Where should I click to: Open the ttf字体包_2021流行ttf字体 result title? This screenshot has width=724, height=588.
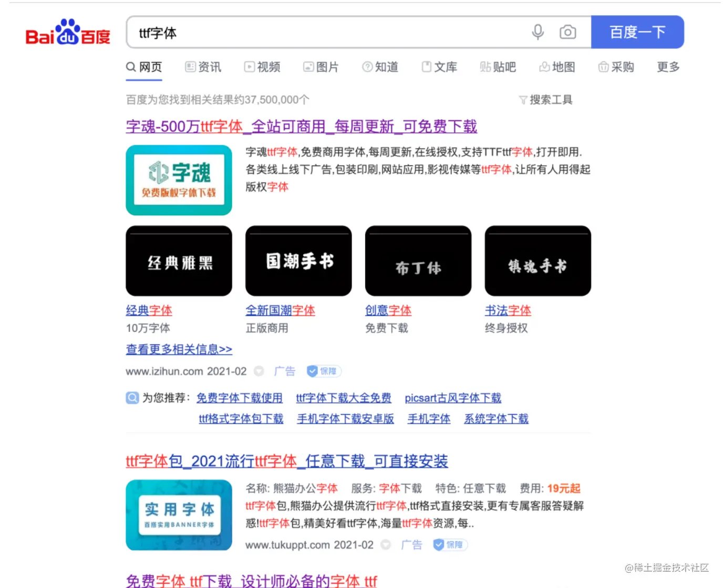click(x=287, y=461)
